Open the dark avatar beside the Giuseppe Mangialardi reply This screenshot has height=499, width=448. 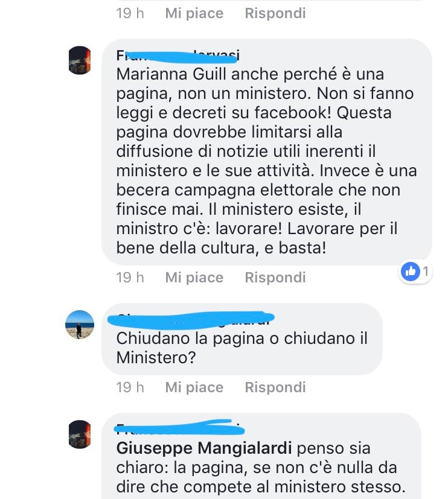(80, 434)
